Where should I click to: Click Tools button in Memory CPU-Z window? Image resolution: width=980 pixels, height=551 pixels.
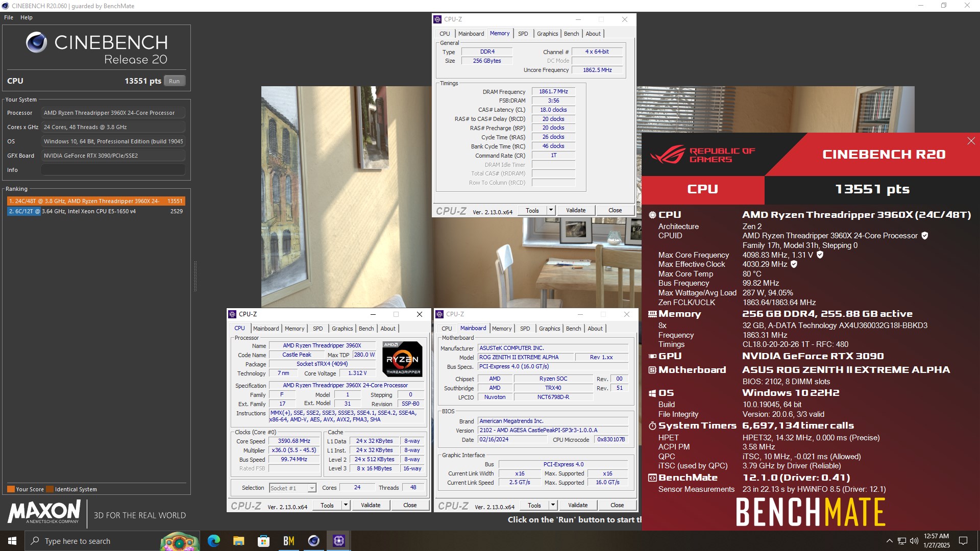(532, 210)
